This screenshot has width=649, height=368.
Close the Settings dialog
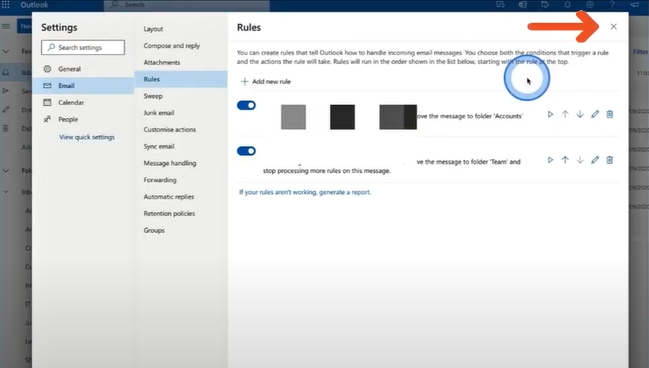pyautogui.click(x=613, y=26)
